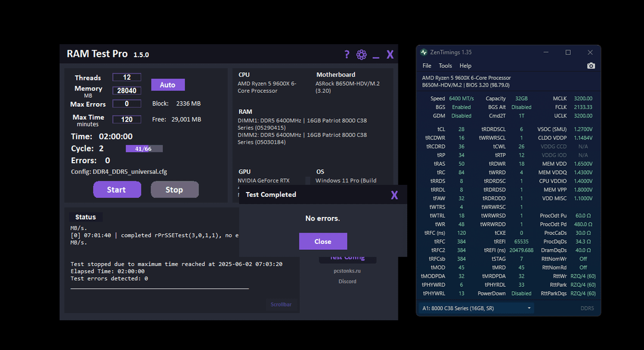Click NVIDIA GeForce RTX GPU text

pos(264,180)
